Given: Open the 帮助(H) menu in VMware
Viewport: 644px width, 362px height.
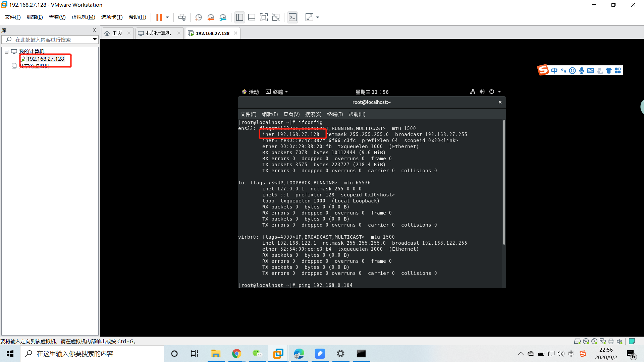Looking at the screenshot, I should pos(137,17).
